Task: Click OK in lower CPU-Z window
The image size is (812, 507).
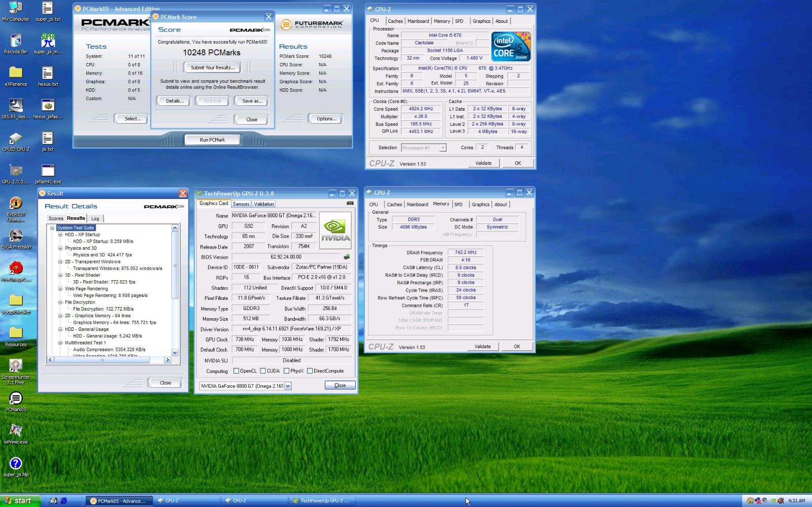Action: tap(517, 347)
